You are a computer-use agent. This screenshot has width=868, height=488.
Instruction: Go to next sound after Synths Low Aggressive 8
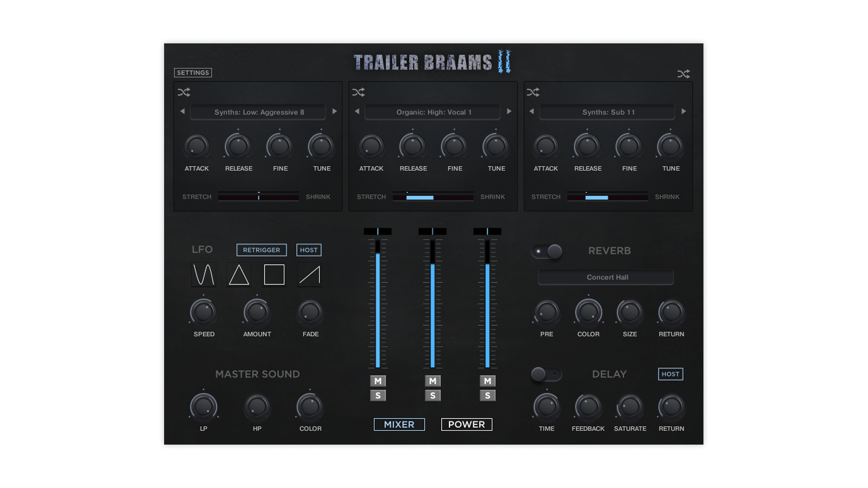(x=335, y=112)
